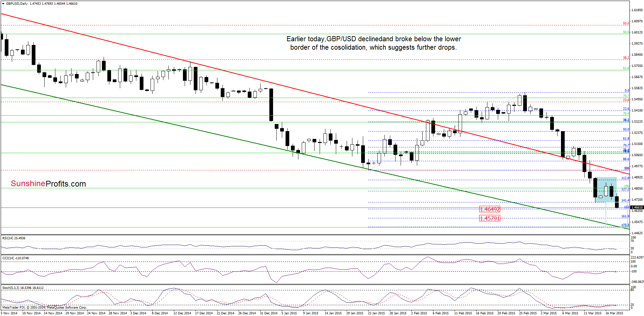Click the OHLC values 1.47453 1.47693 1.46544 1.46610
The height and width of the screenshot is (316, 644).
click(53, 4)
